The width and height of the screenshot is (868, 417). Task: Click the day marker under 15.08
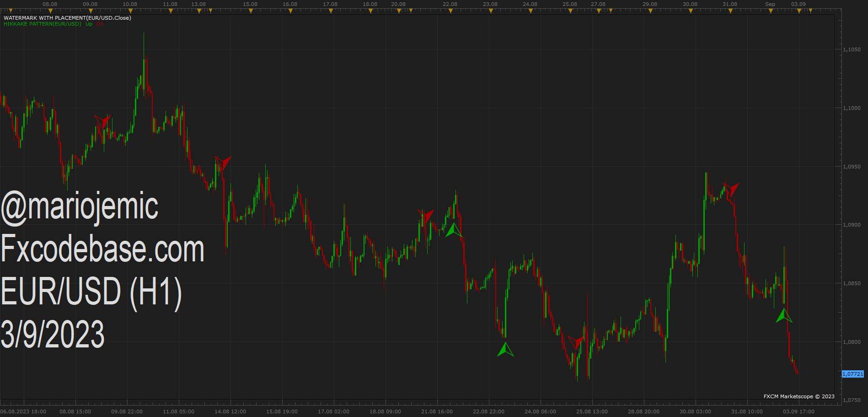tap(251, 11)
